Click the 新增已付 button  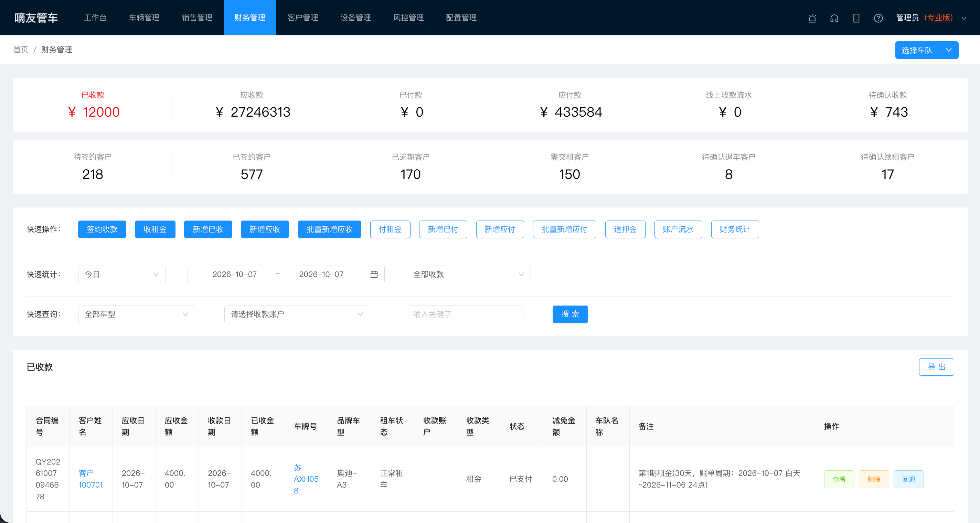click(443, 230)
